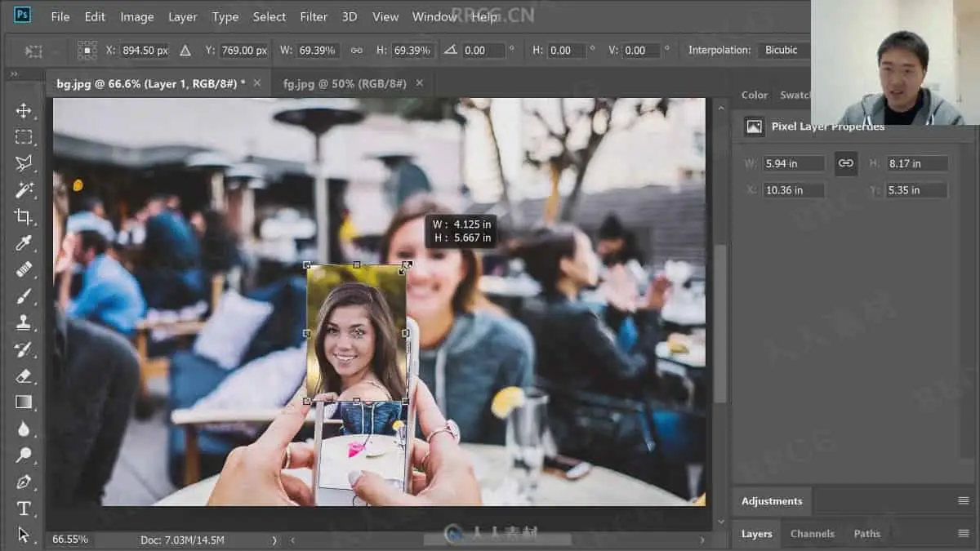Open the Interpolation dropdown set to Bicubic

[782, 51]
